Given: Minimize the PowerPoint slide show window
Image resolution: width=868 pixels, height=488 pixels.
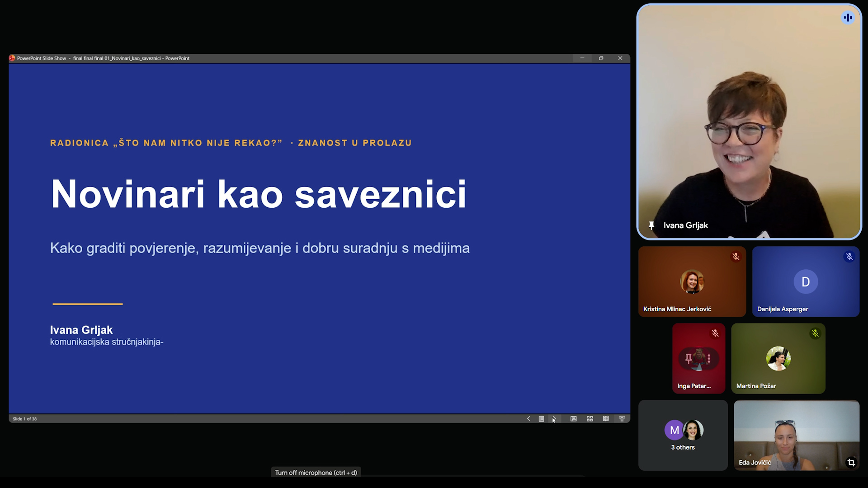Looking at the screenshot, I should point(582,58).
